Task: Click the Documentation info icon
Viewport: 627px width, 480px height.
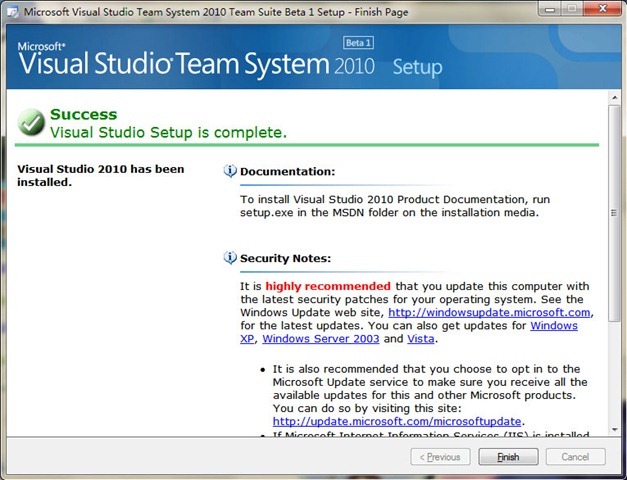Action: [x=230, y=171]
